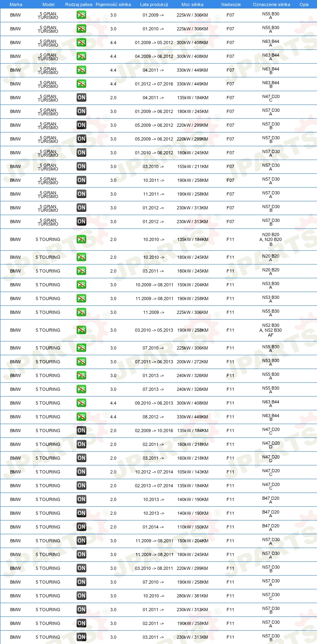317x644 pixels.
Task: Click PB icon in Touring N20 B20 A, N20 B20 B row
Action: click(x=81, y=239)
